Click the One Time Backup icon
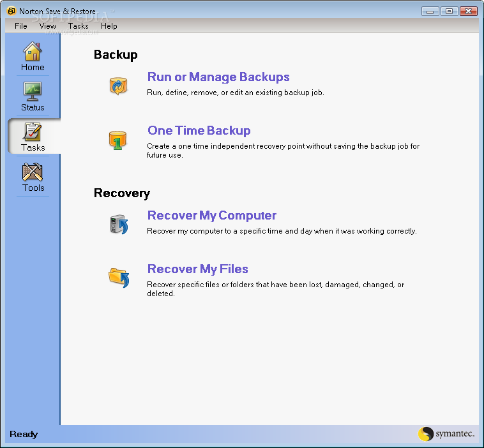The width and height of the screenshot is (484, 448). [117, 140]
